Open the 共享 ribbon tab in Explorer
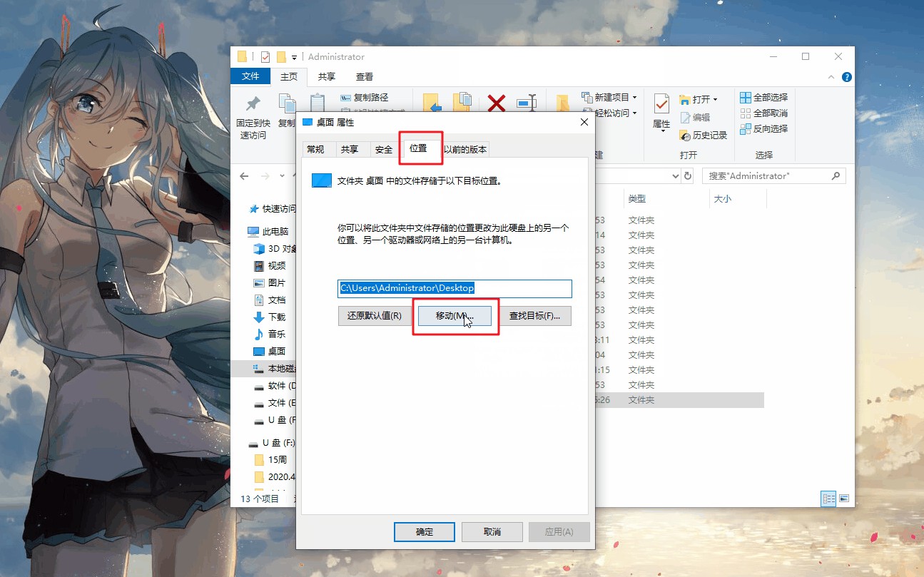 pyautogui.click(x=327, y=76)
